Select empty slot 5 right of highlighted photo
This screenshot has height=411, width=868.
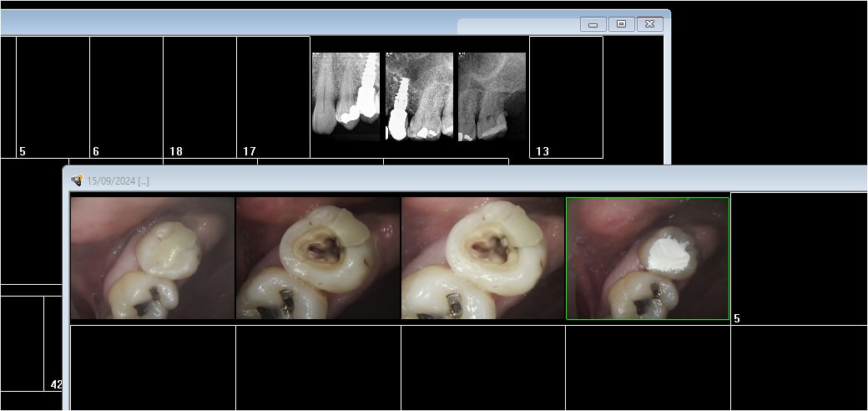797,258
